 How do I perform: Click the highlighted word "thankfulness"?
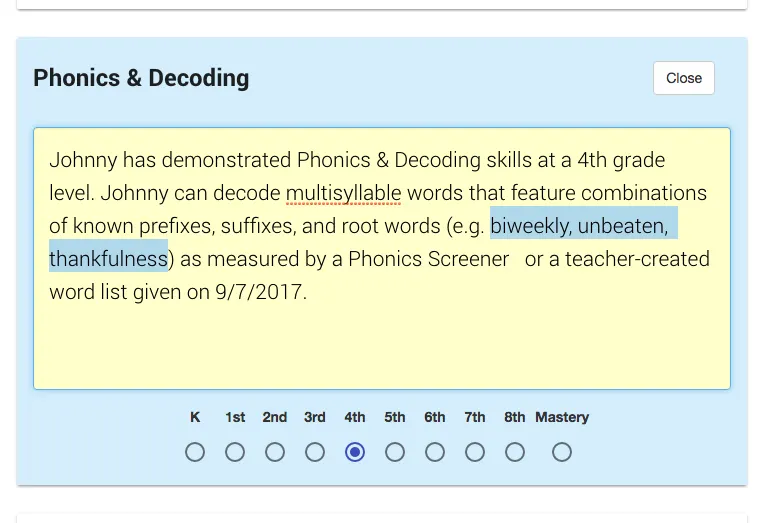108,259
